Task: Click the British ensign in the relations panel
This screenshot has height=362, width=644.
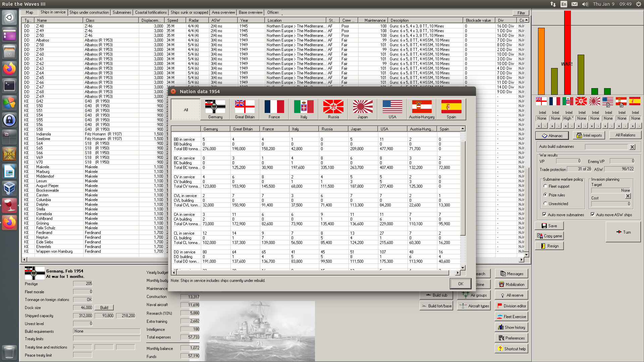Action: (x=541, y=101)
